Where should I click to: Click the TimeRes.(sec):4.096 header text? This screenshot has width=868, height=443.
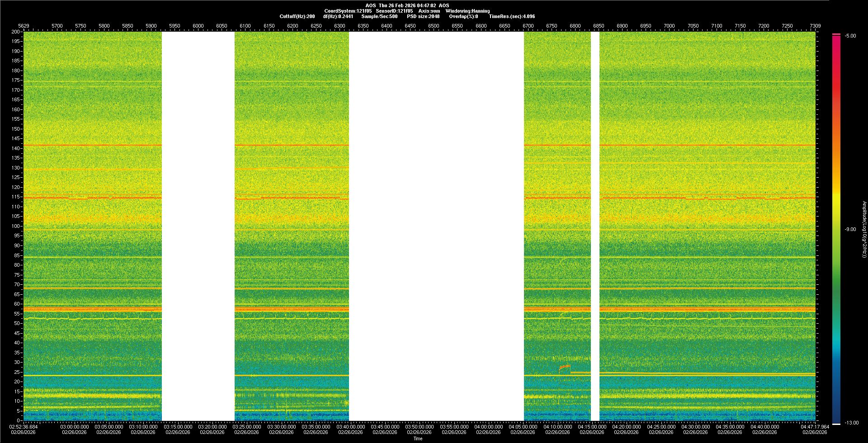coord(512,16)
